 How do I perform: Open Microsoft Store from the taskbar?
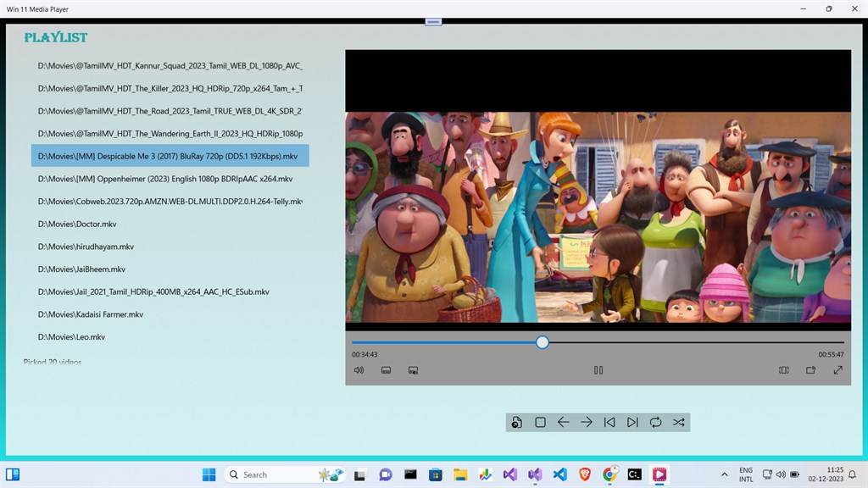point(436,474)
